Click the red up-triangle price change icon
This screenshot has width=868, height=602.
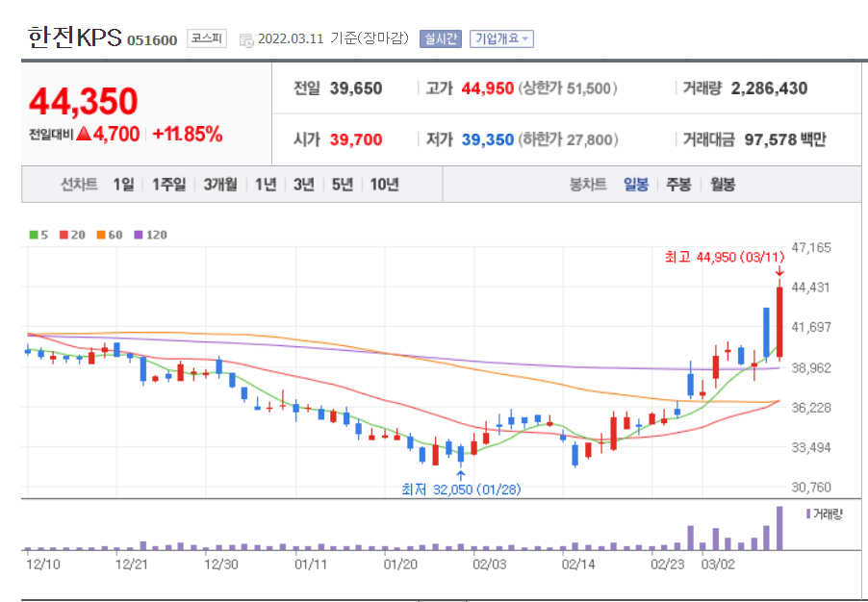[84, 134]
